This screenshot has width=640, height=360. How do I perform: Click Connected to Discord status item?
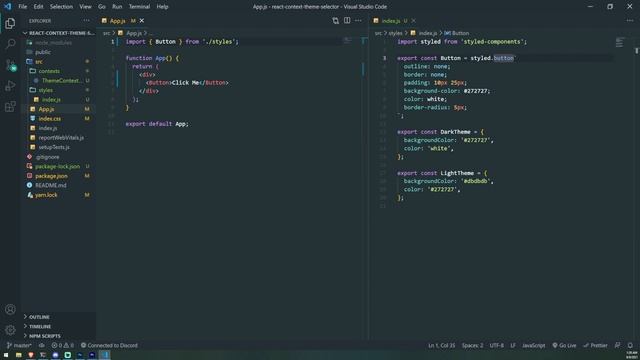coord(109,345)
